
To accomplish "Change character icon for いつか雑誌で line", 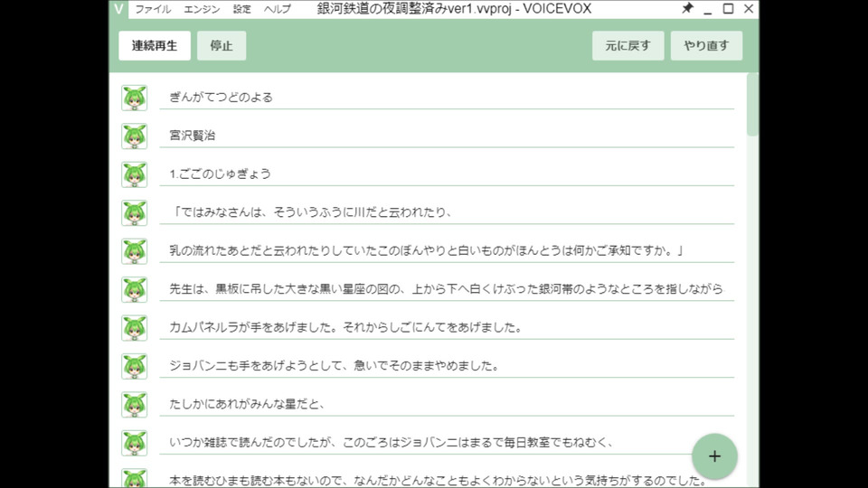I will 135,443.
